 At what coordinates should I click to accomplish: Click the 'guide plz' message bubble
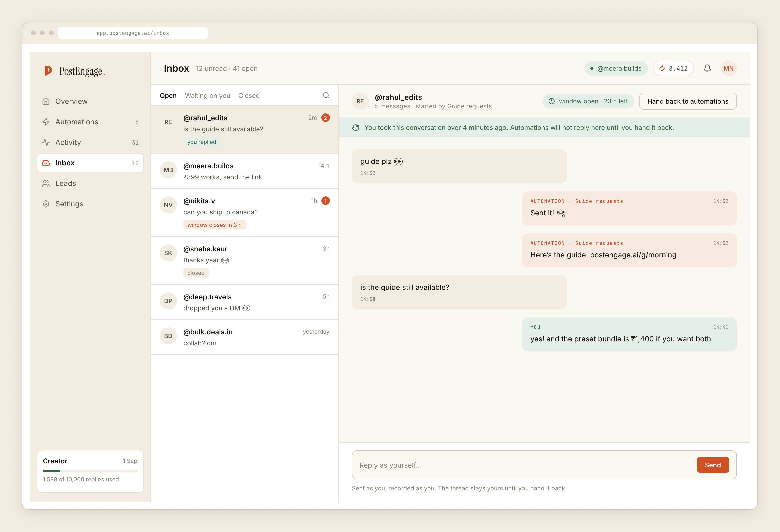point(459,166)
